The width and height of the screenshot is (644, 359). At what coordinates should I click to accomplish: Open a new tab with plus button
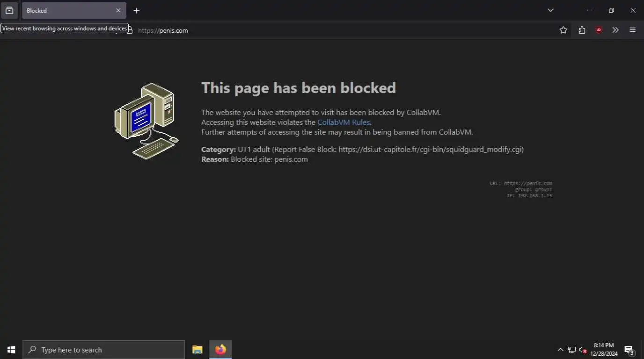[136, 10]
